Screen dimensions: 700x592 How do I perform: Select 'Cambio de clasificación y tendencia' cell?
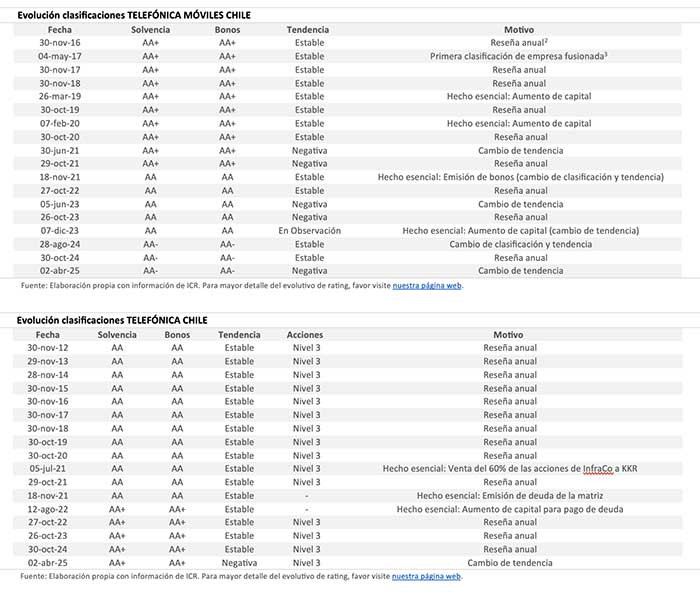520,244
